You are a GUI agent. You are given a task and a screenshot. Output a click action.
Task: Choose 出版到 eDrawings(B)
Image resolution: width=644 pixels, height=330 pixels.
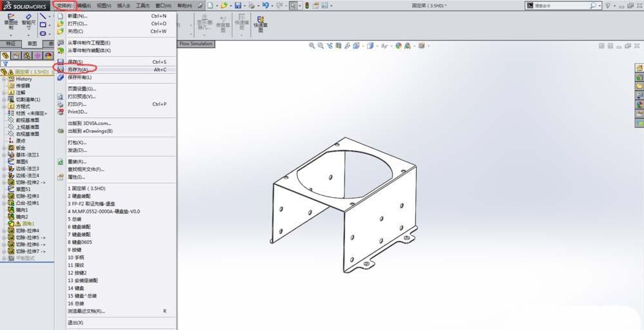coord(117,131)
